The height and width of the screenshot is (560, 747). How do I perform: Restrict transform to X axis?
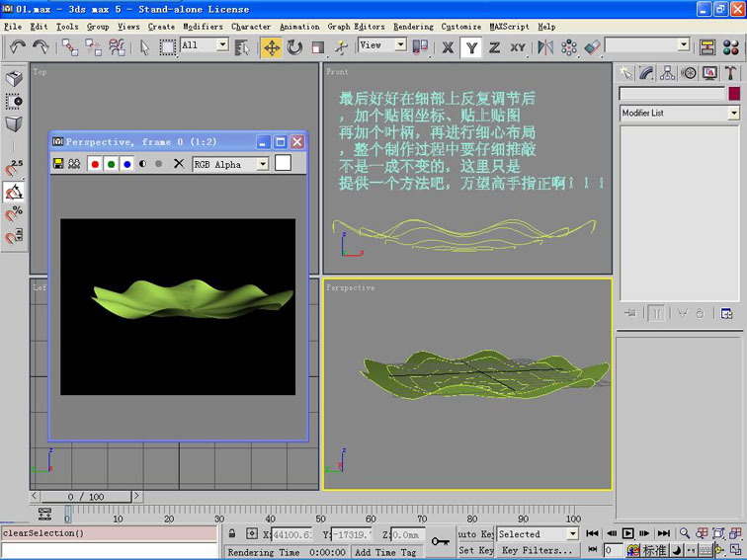pyautogui.click(x=448, y=47)
